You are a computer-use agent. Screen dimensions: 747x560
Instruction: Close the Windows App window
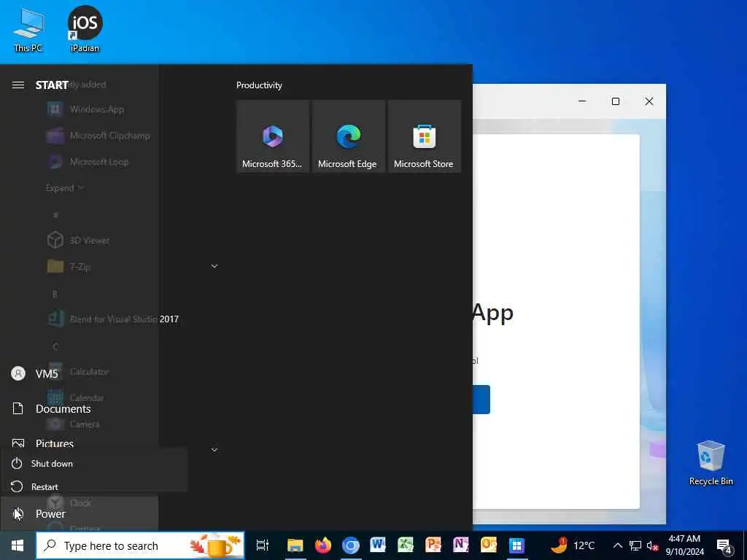pos(649,101)
